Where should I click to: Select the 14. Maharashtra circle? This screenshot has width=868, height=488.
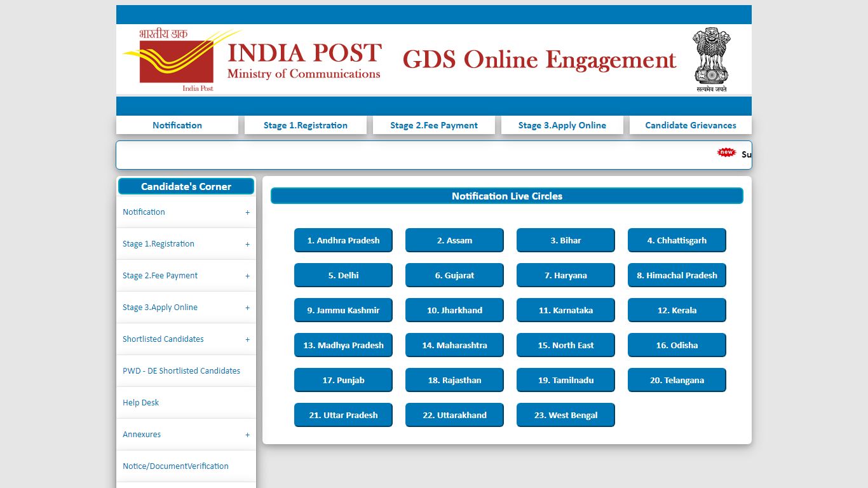click(454, 345)
